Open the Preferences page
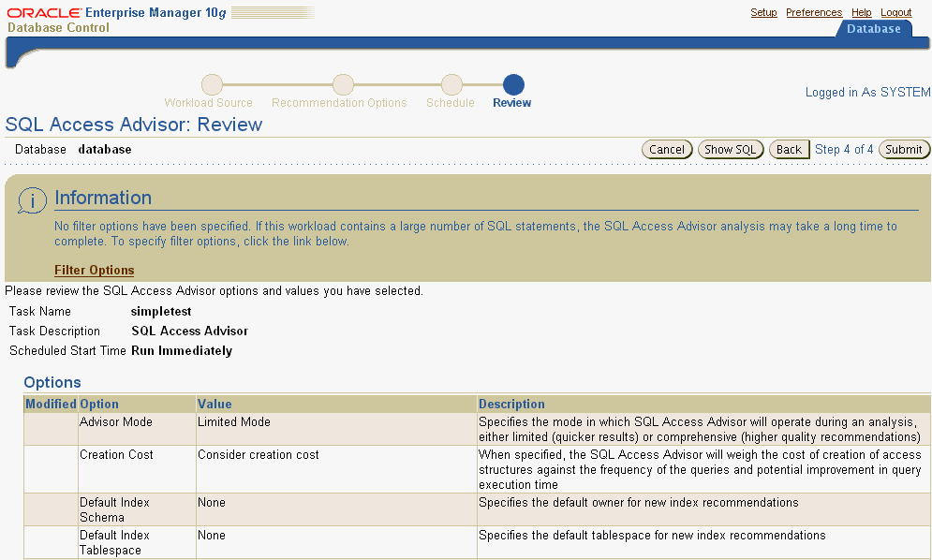The height and width of the screenshot is (560, 932). point(813,12)
